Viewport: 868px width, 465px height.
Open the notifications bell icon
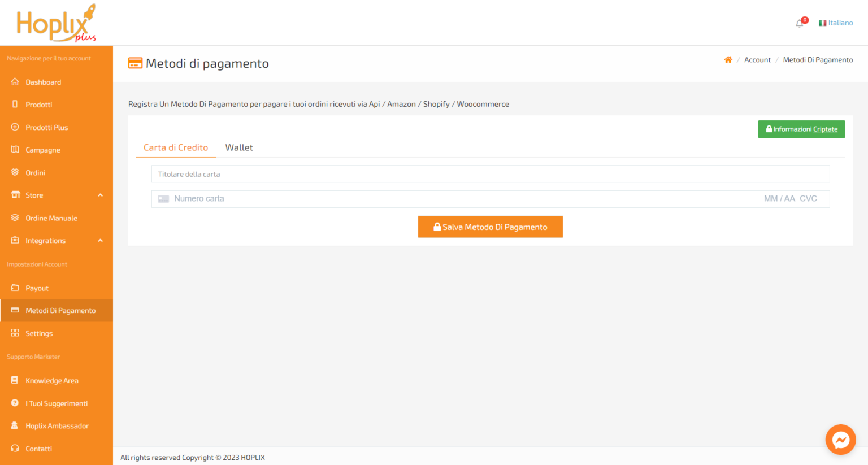tap(799, 24)
